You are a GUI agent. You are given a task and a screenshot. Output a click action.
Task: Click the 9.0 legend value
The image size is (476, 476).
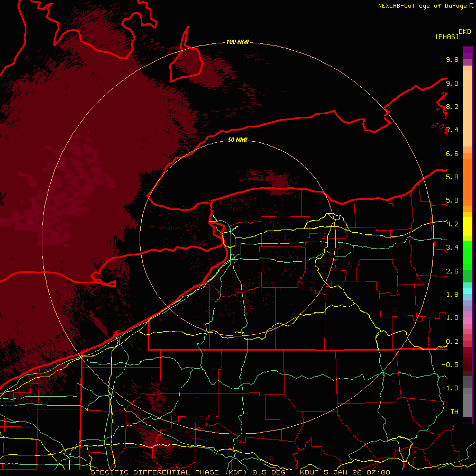tap(452, 83)
